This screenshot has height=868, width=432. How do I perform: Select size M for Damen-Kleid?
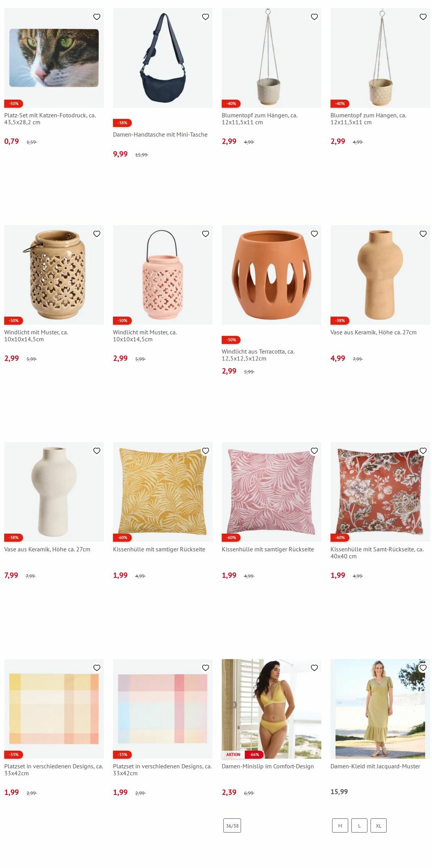pos(340,825)
